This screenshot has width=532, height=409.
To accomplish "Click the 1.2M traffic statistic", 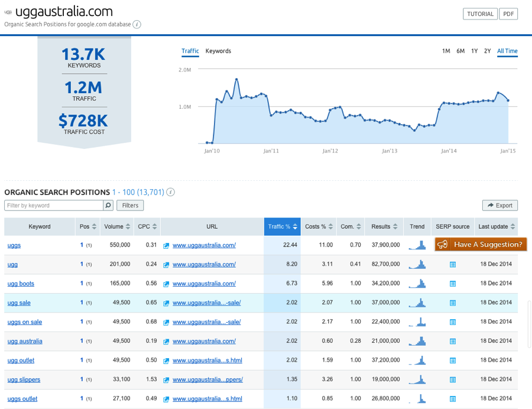I will point(84,91).
